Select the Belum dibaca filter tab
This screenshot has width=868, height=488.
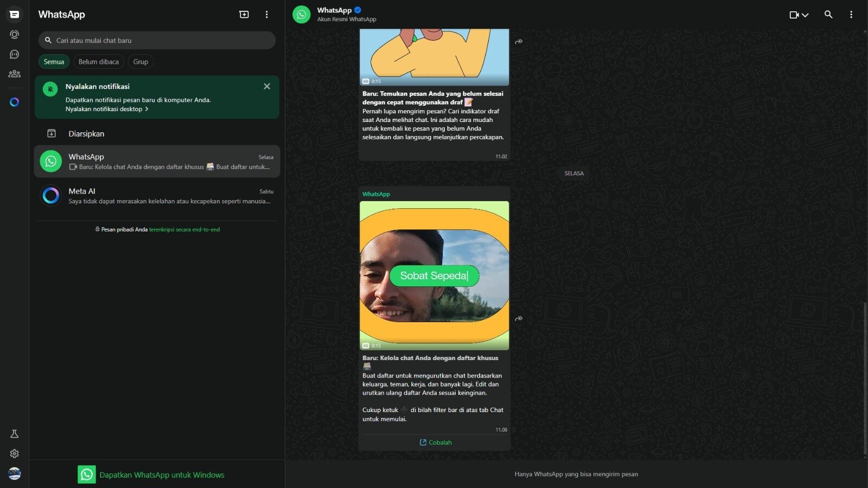click(99, 62)
